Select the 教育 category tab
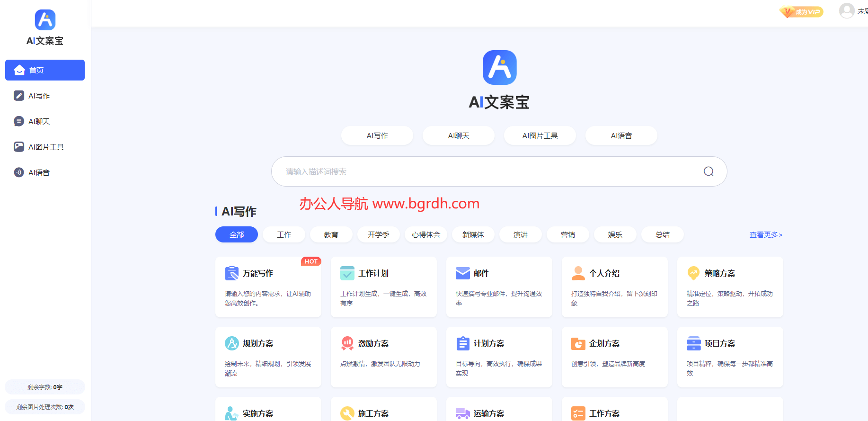 pos(331,234)
